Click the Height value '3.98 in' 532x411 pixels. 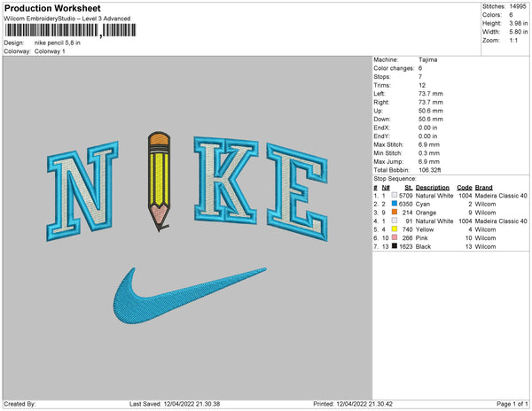pos(518,23)
